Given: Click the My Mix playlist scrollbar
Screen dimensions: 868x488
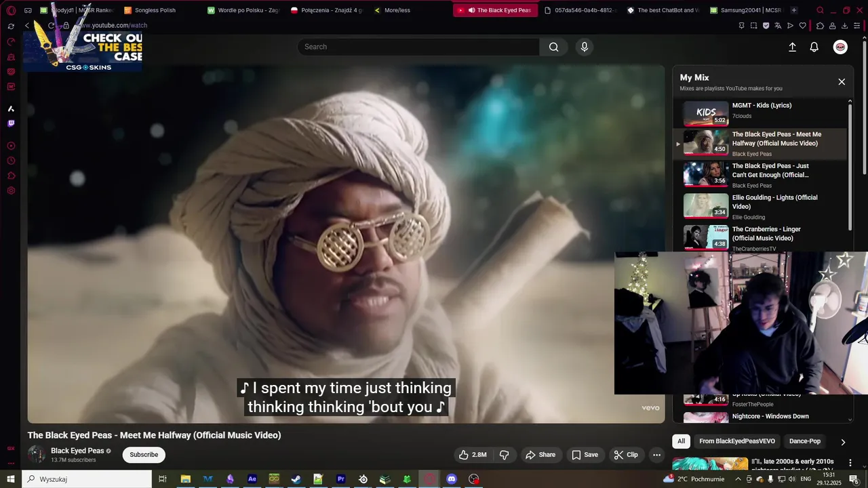Looking at the screenshot, I should pos(850,166).
